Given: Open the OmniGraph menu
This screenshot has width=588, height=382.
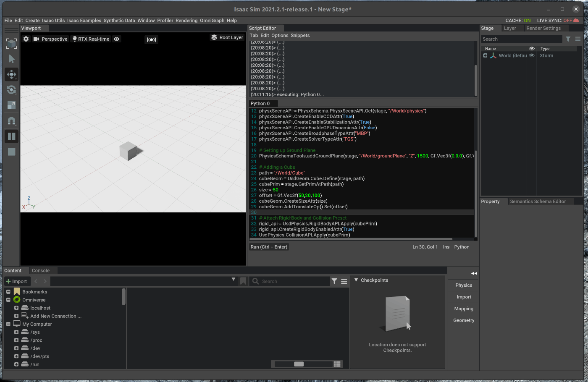Looking at the screenshot, I should click(x=212, y=21).
